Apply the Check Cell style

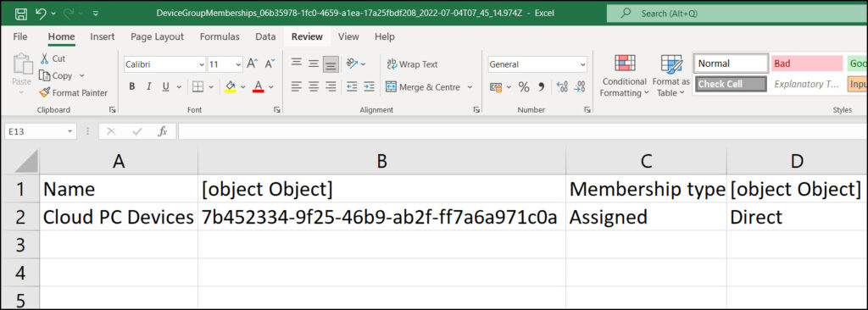(731, 84)
